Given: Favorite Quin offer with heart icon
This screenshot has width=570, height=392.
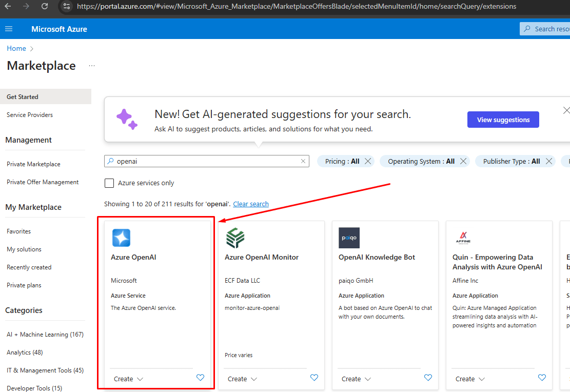Looking at the screenshot, I should 542,378.
